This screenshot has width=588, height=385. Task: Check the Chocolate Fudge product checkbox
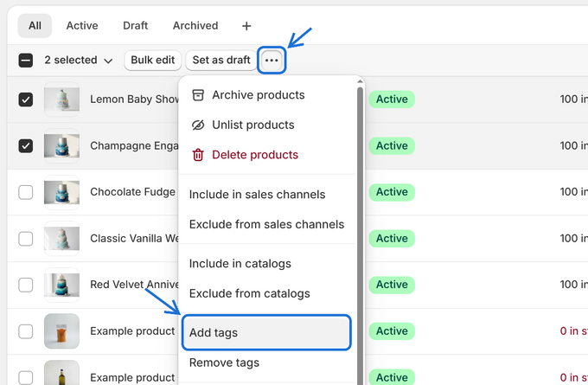click(26, 192)
